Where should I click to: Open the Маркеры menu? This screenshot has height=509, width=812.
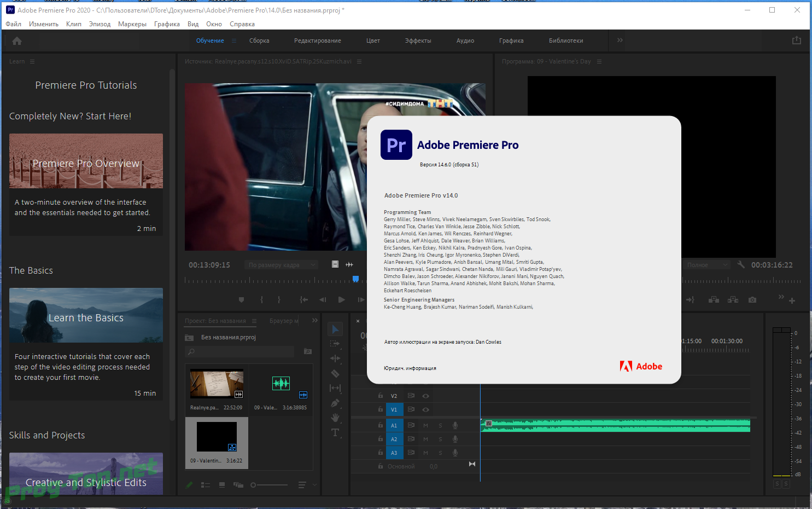tap(132, 24)
